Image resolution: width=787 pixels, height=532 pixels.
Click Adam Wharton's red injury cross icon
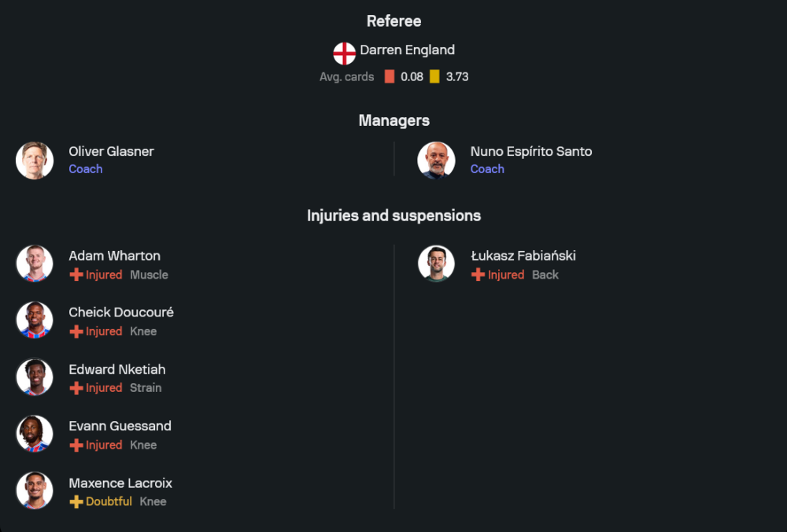pos(76,275)
